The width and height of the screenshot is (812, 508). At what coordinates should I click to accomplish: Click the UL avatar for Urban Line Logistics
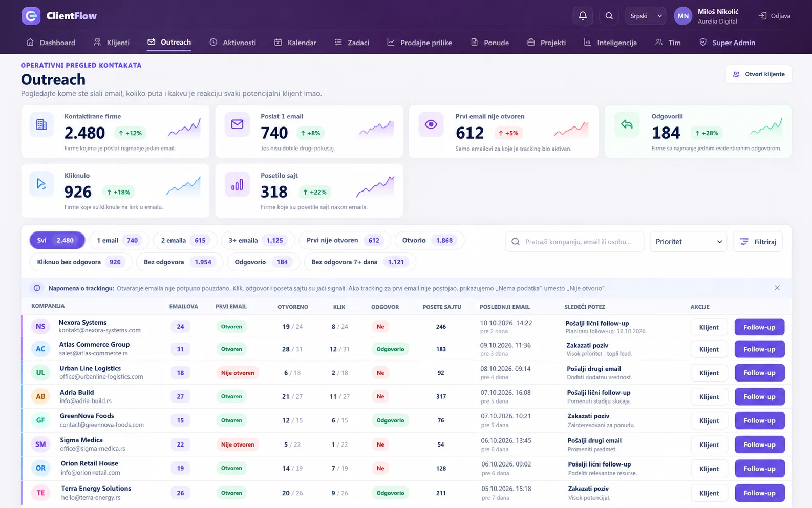tap(40, 373)
